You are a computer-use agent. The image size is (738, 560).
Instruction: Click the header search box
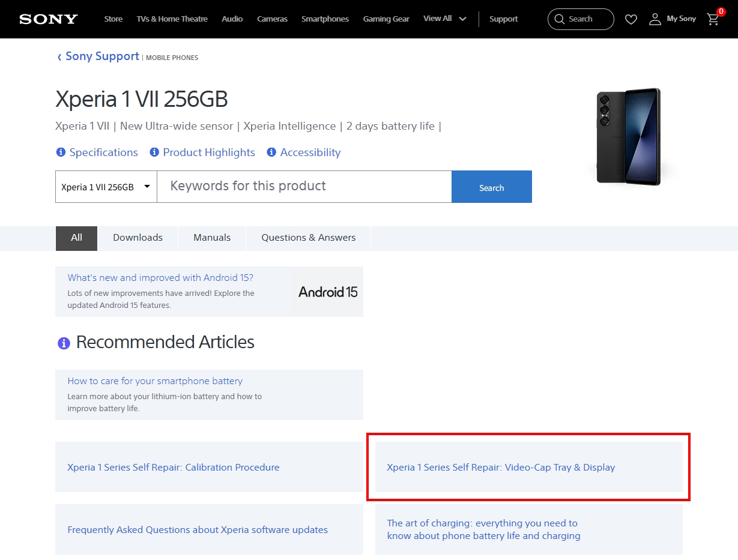point(581,19)
